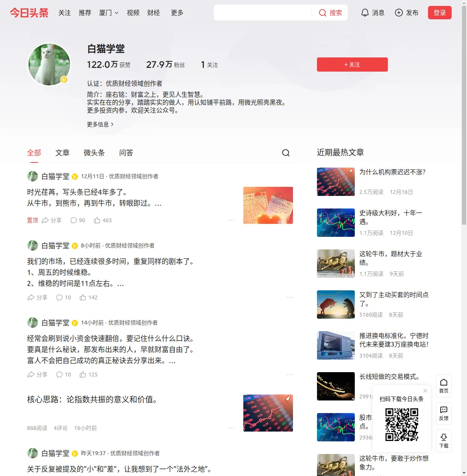Follow 白猫学堂 with + 关注 button
467x476 pixels.
click(352, 65)
